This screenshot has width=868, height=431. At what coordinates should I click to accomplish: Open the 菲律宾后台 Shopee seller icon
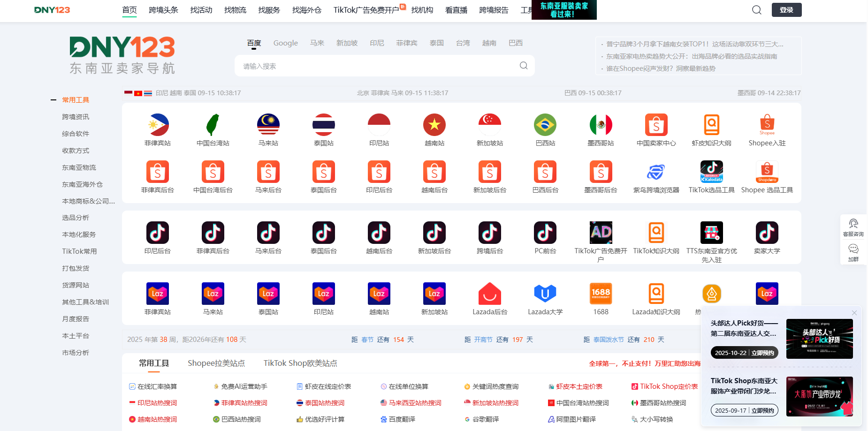click(x=158, y=172)
